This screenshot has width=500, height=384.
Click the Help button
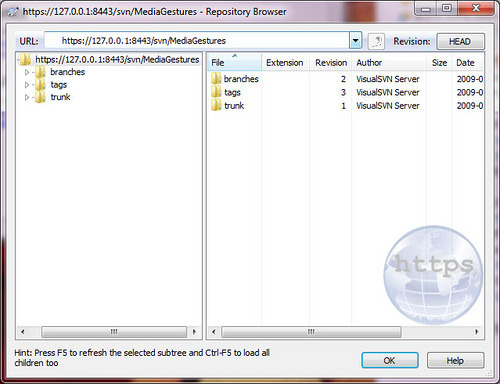[455, 360]
